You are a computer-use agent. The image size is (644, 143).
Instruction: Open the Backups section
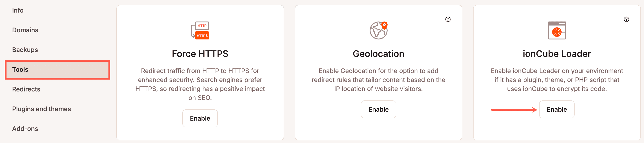(x=25, y=50)
